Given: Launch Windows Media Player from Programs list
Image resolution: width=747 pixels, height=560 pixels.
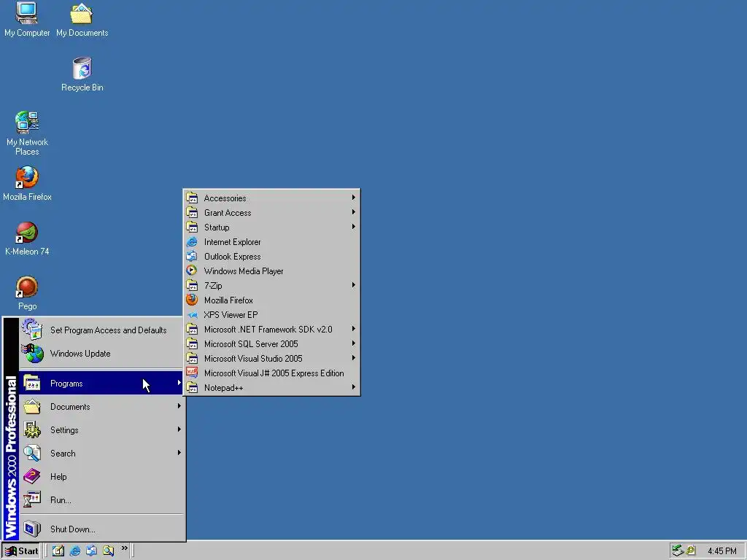Looking at the screenshot, I should pyautogui.click(x=271, y=271).
